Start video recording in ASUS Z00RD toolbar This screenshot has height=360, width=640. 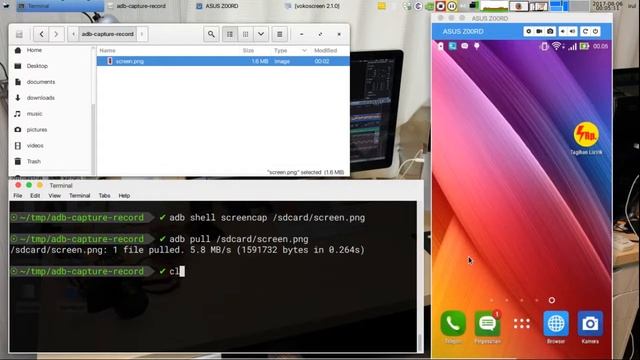tap(539, 31)
